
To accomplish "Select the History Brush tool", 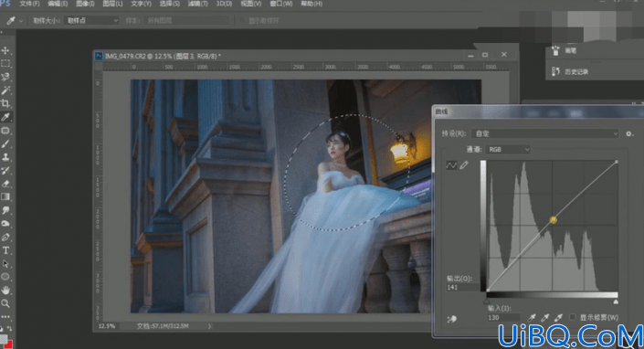I will click(x=5, y=171).
